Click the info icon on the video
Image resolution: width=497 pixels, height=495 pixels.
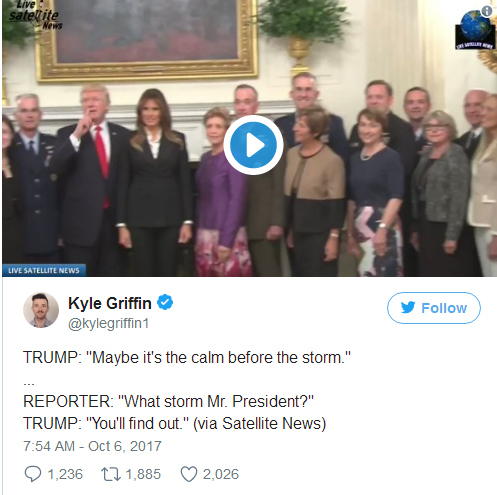pos(487,11)
